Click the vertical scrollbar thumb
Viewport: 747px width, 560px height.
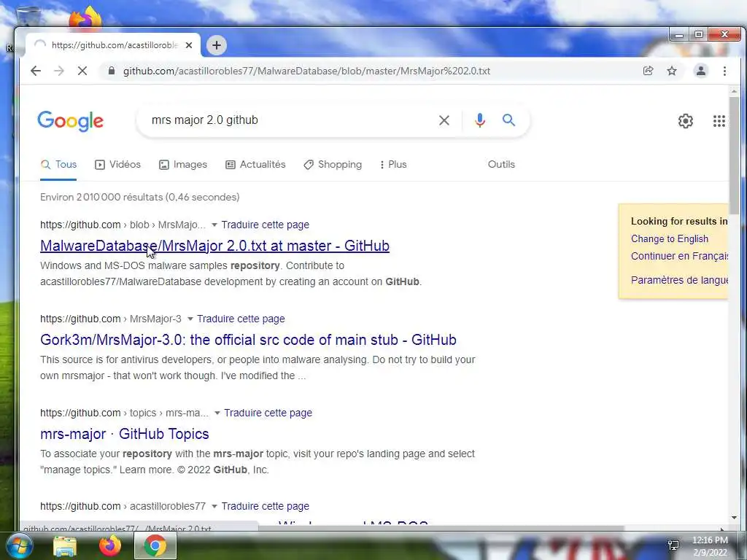pos(734,155)
